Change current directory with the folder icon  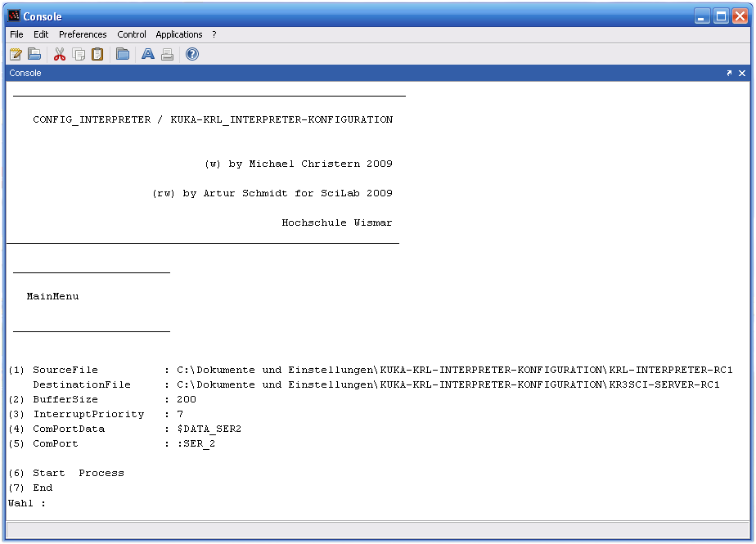click(123, 54)
